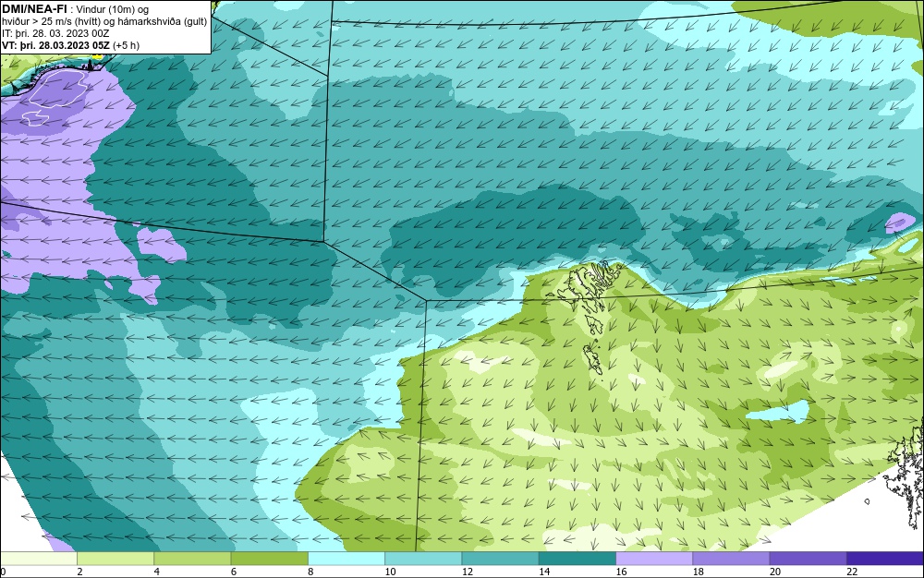Select the legend value "20"

775,572
